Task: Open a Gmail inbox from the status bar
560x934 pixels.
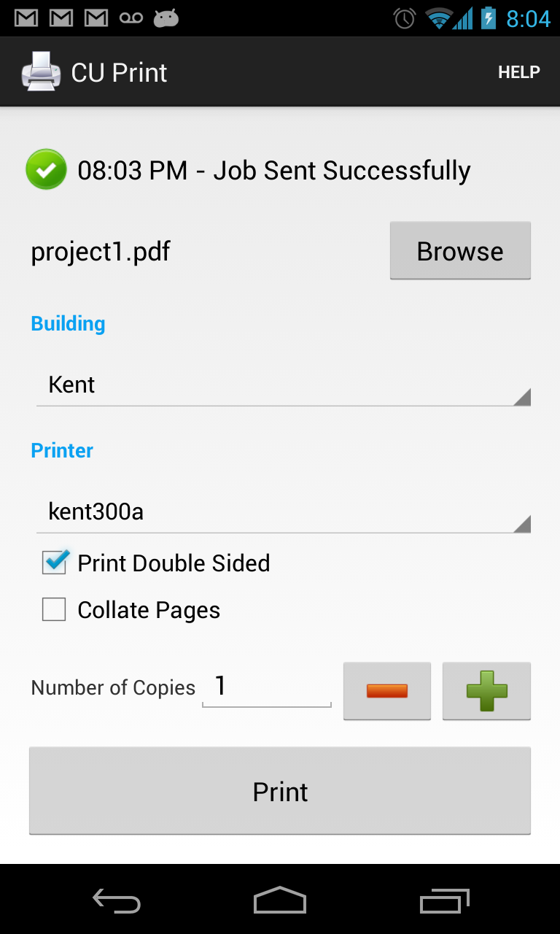Action: 26,18
